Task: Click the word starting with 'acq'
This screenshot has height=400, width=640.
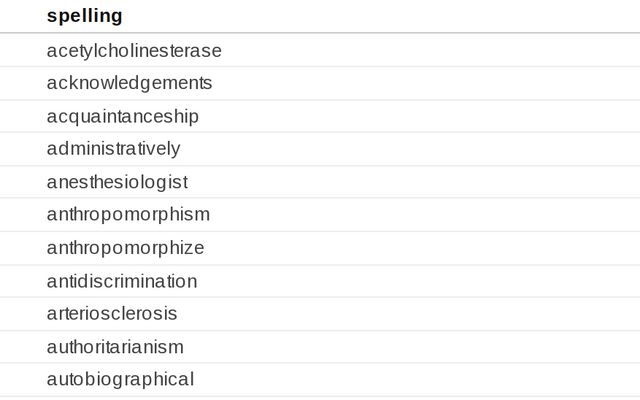Action: click(122, 116)
